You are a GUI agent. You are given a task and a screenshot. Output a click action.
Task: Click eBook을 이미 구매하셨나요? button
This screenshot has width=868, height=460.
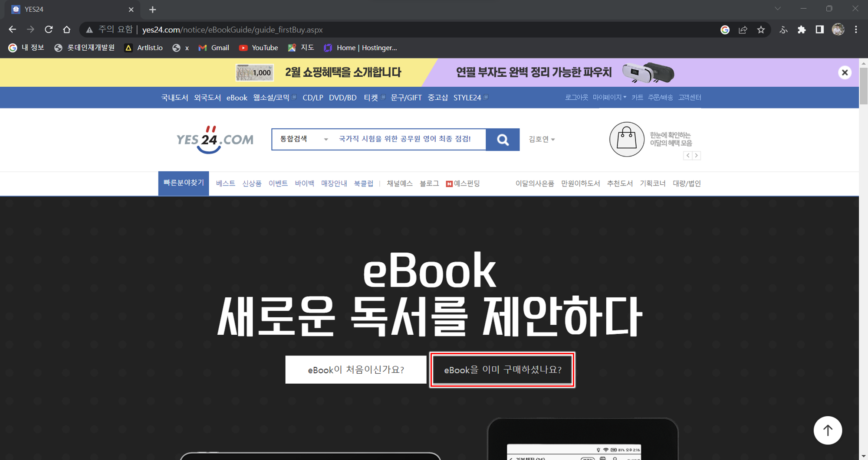(503, 369)
